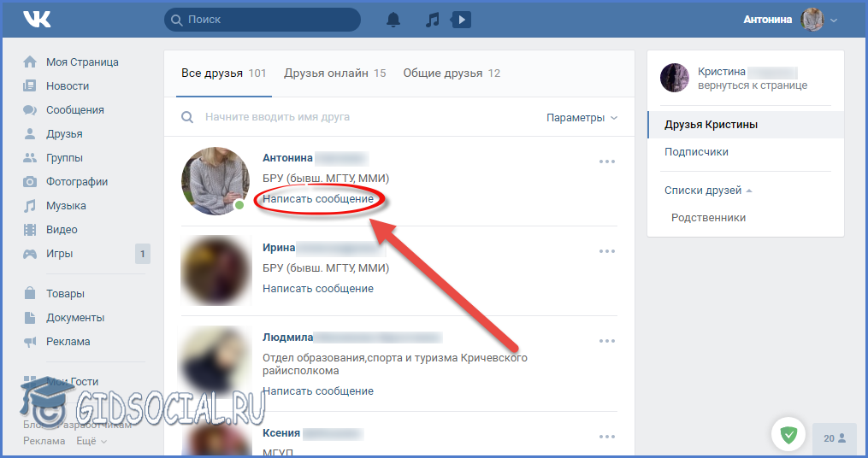Click the Кристина name in the right panel
The image size is (868, 458).
point(721,72)
